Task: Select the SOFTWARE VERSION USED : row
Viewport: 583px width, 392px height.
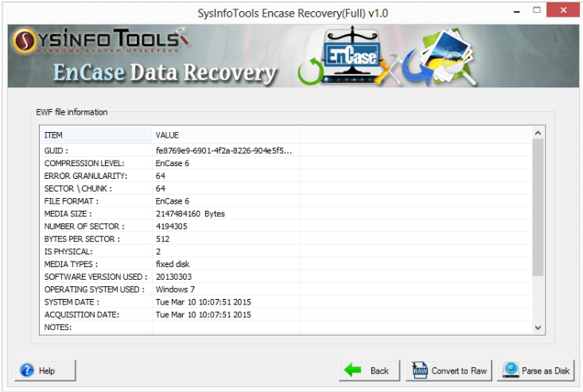Action: click(x=286, y=277)
